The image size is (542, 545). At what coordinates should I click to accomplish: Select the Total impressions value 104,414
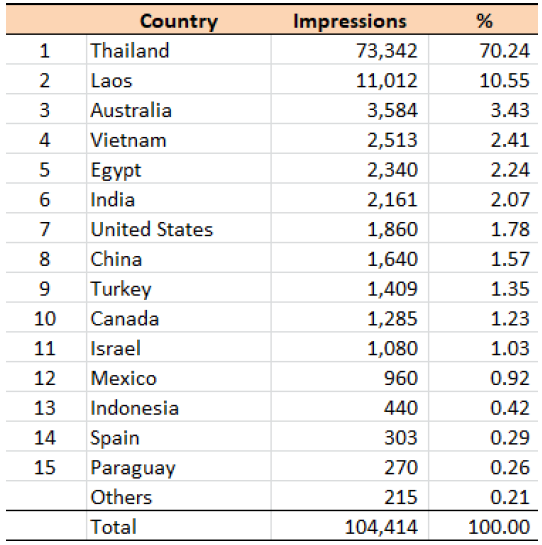click(x=381, y=527)
